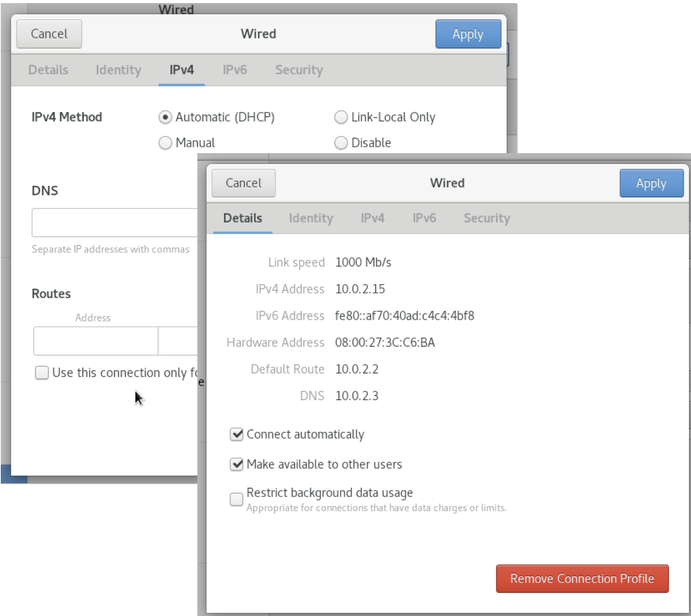Click the Routes Address input field

[x=96, y=341]
